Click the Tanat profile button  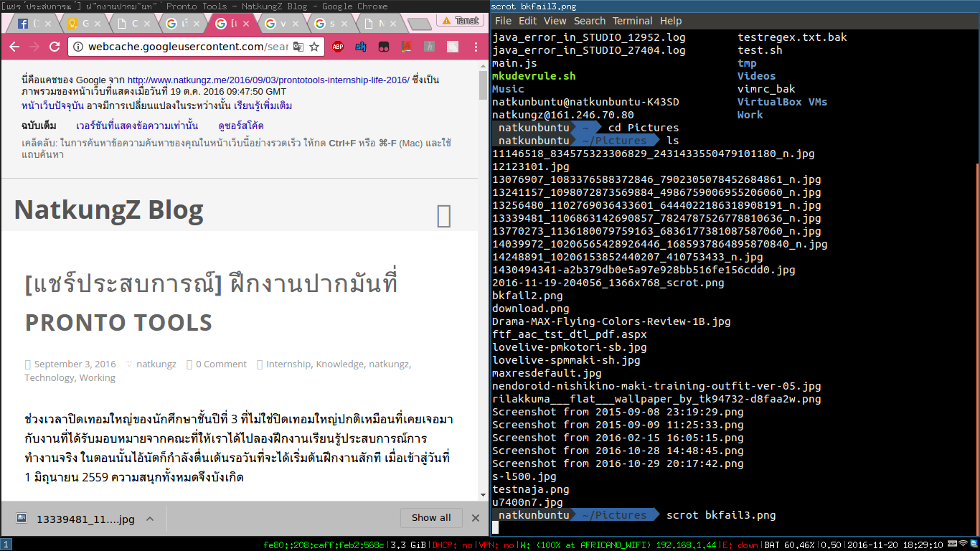pos(460,21)
